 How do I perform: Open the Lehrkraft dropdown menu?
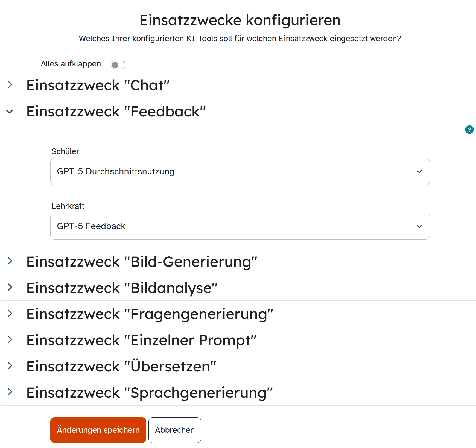pos(240,226)
